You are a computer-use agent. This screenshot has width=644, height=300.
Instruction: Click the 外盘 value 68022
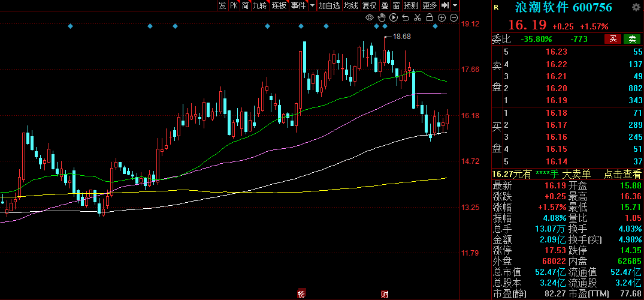click(554, 262)
